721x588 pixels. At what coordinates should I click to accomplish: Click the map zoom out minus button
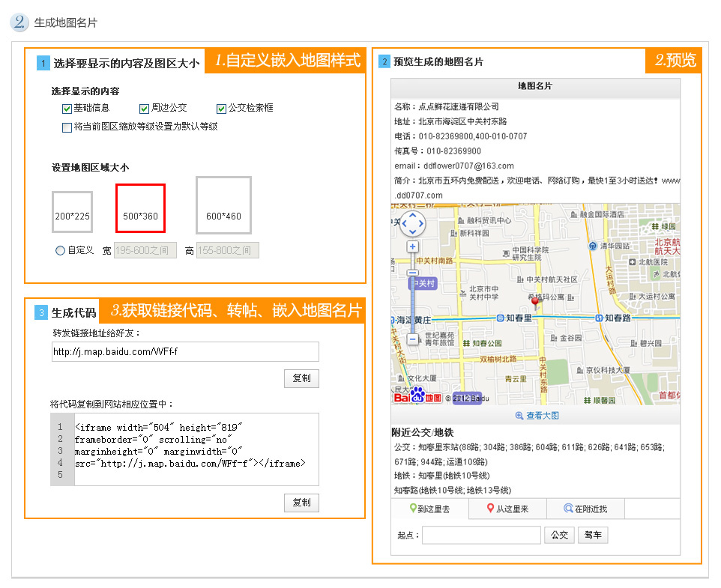click(412, 339)
